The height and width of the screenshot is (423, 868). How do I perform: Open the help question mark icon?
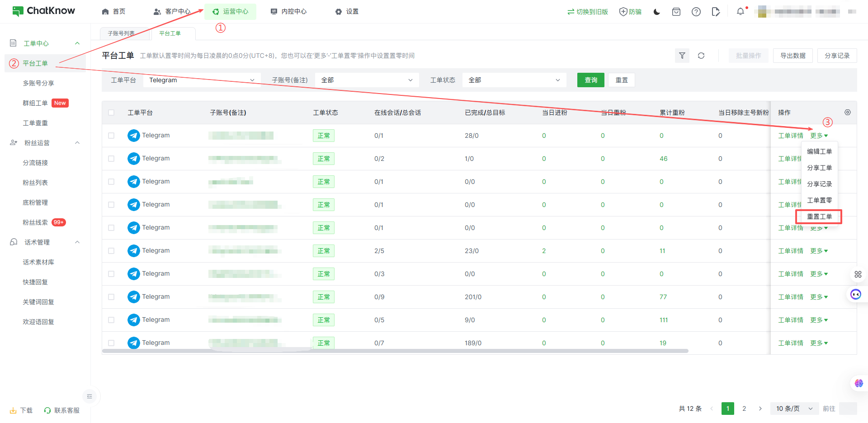[696, 12]
